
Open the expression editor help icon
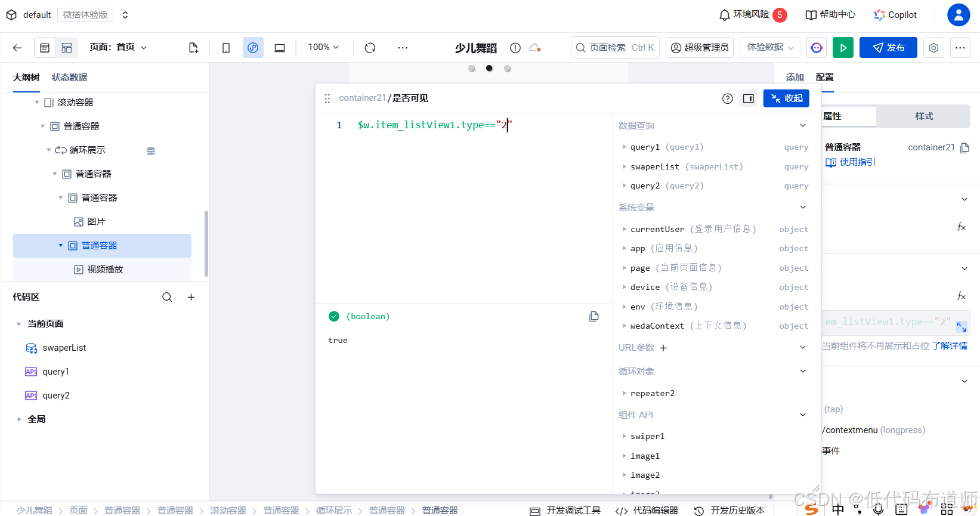(727, 98)
